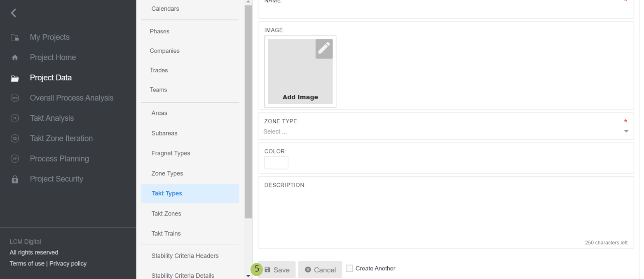This screenshot has width=644, height=279.
Task: Open Takt Zone Iteration via TZI icon
Action: tap(15, 138)
